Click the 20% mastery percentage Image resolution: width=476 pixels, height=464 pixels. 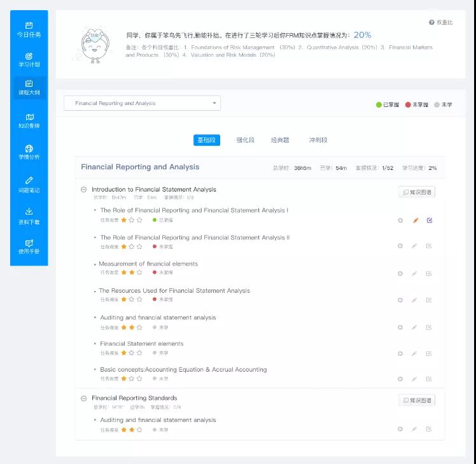click(x=362, y=35)
